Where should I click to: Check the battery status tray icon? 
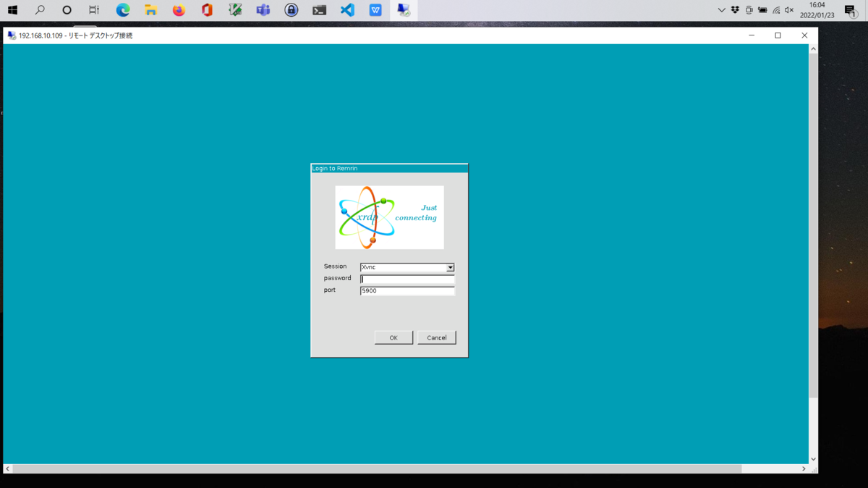click(x=762, y=10)
